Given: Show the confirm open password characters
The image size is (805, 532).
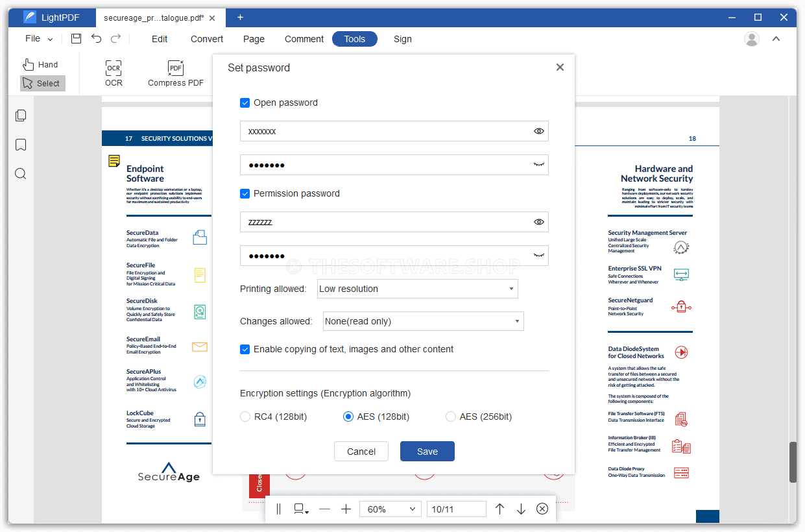Looking at the screenshot, I should coord(538,165).
